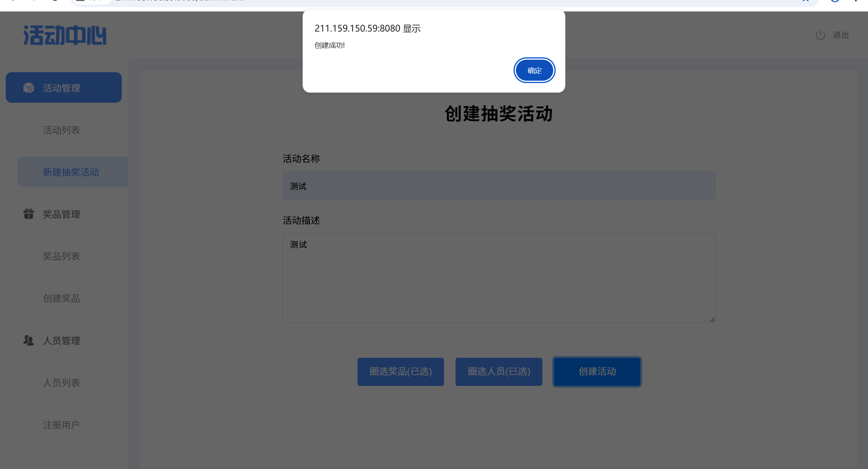Select 注册用户 in the sidebar
868x469 pixels.
[61, 425]
